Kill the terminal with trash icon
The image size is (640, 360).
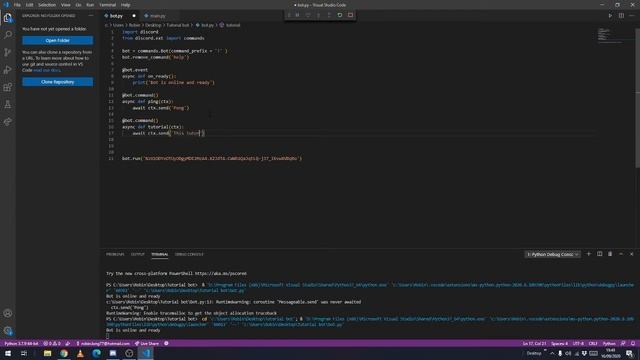point(610,254)
